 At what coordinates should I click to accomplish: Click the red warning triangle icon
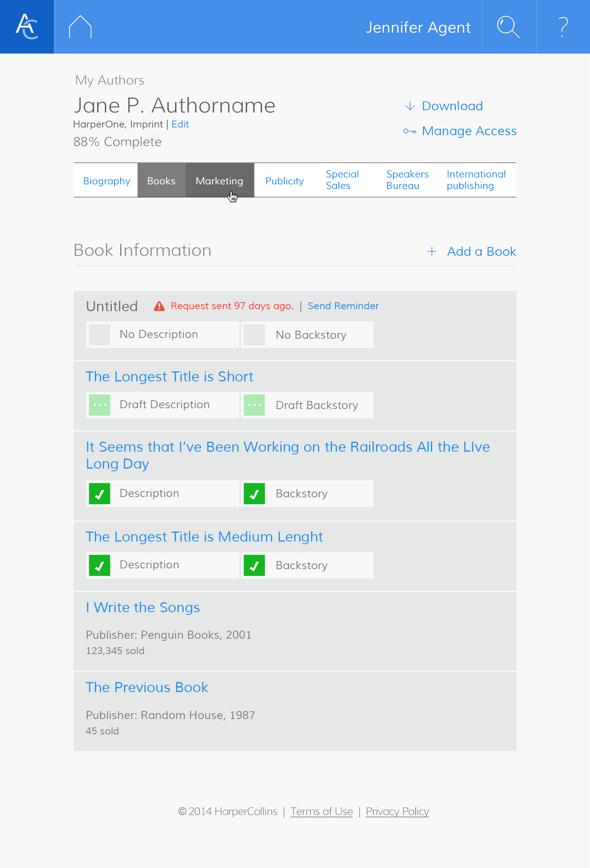pyautogui.click(x=159, y=306)
